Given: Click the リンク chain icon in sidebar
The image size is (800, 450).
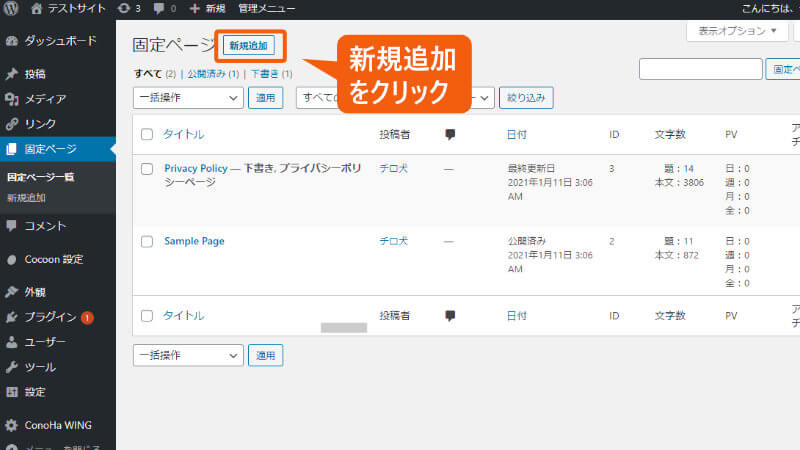Looking at the screenshot, I should point(12,124).
